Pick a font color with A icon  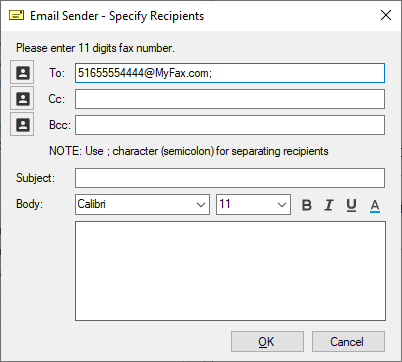375,205
